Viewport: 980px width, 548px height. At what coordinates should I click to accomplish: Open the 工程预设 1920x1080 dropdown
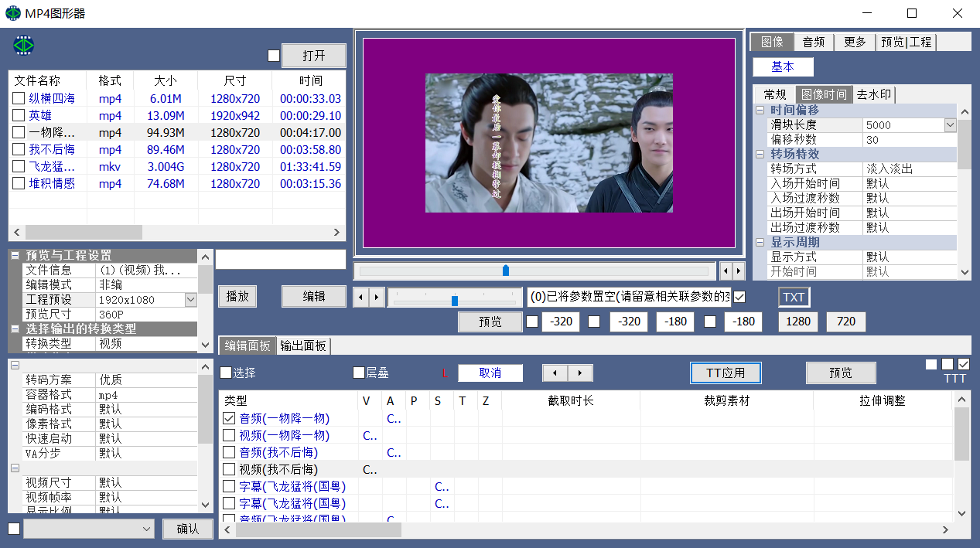pos(190,299)
